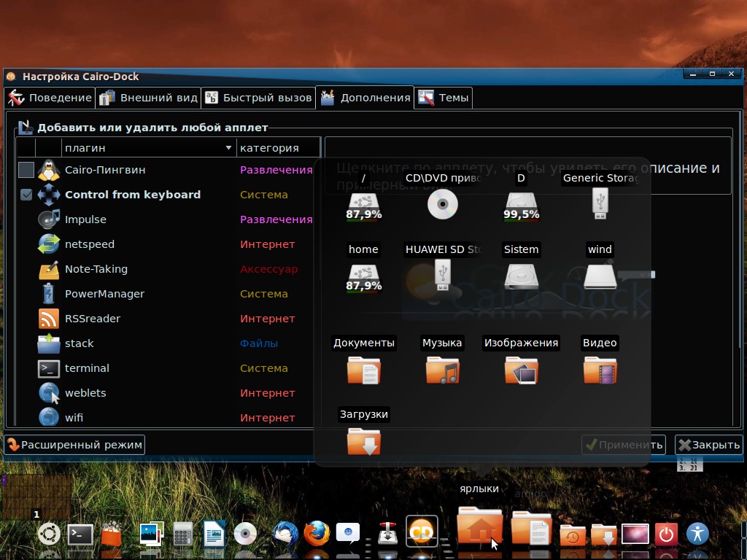Open the downloads arrow folder in the dock
747x560 pixels.
(603, 534)
